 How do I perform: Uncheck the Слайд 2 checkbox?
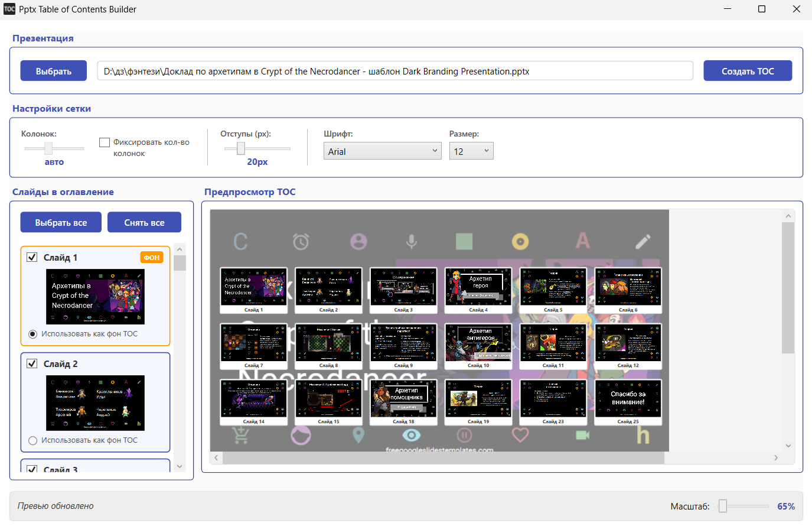(x=32, y=364)
